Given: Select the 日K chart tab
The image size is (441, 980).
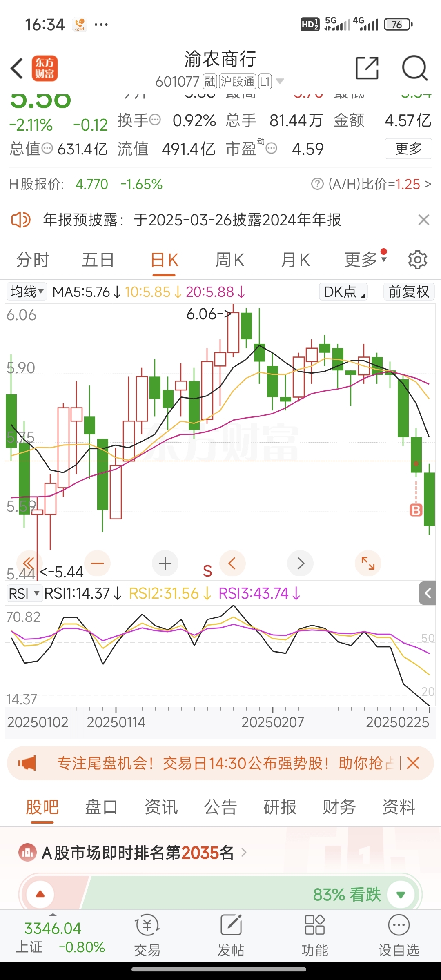Looking at the screenshot, I should (x=165, y=260).
